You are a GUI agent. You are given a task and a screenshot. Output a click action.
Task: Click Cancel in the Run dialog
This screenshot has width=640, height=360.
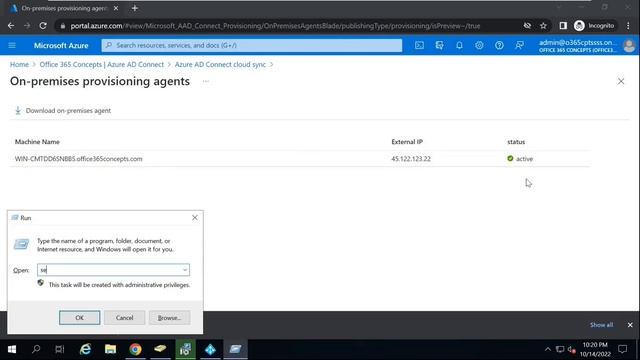[124, 318]
